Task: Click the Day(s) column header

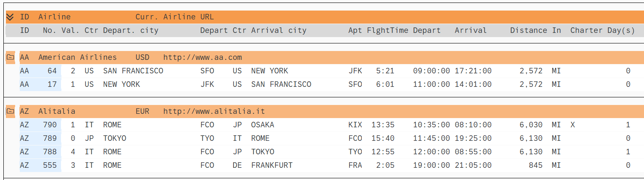Action: pyautogui.click(x=621, y=30)
